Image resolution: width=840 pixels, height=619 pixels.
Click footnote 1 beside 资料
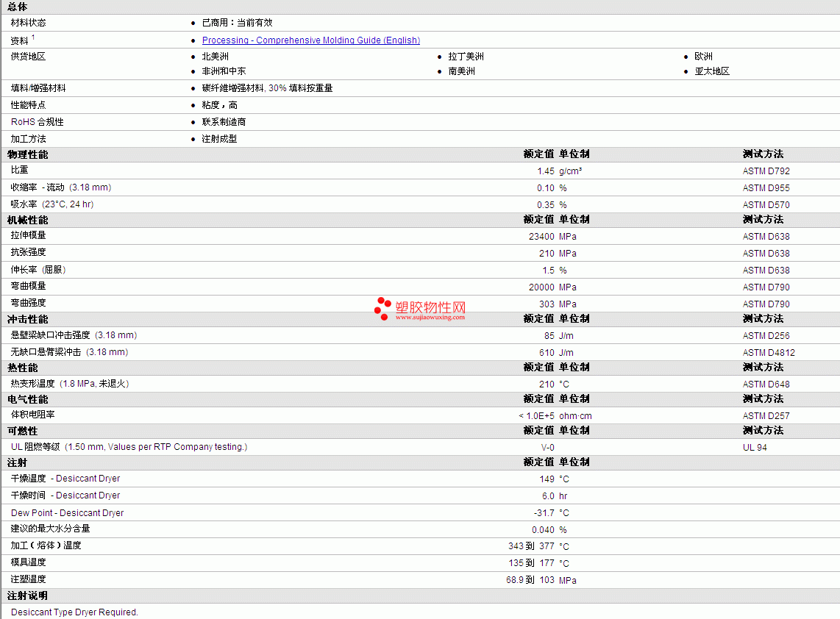pos(33,37)
